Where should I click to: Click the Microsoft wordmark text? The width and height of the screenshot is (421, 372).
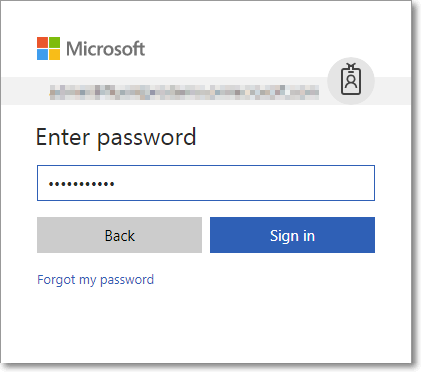pos(106,49)
